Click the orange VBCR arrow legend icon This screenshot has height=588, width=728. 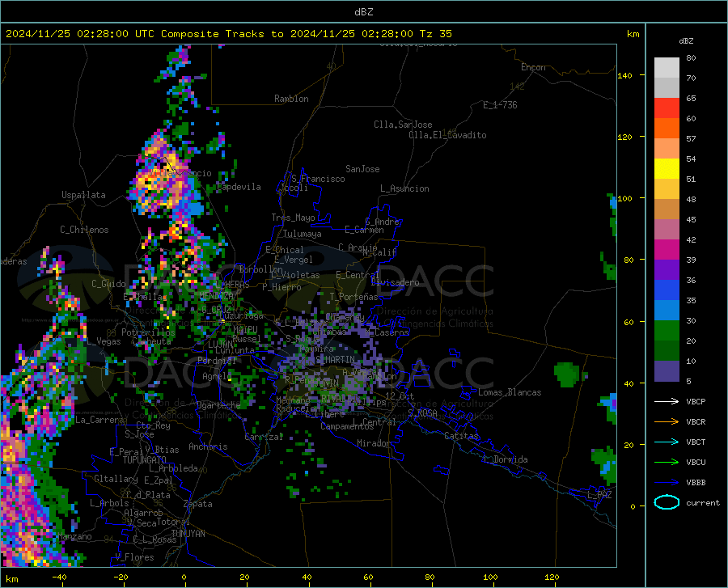coord(667,422)
